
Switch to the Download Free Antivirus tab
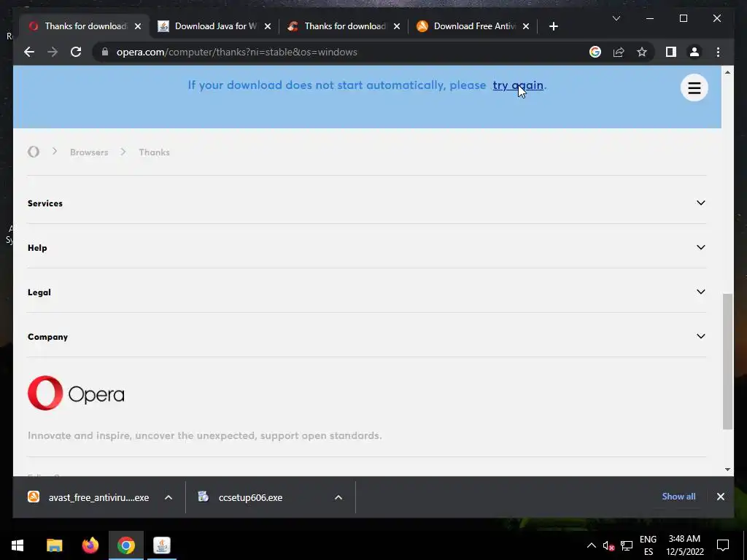coord(473,26)
